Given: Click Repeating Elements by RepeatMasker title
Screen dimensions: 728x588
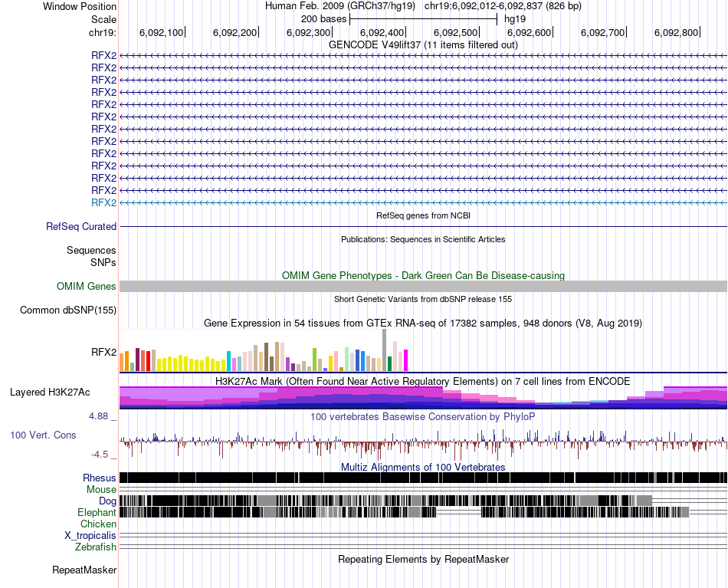Looking at the screenshot, I should (x=424, y=559).
